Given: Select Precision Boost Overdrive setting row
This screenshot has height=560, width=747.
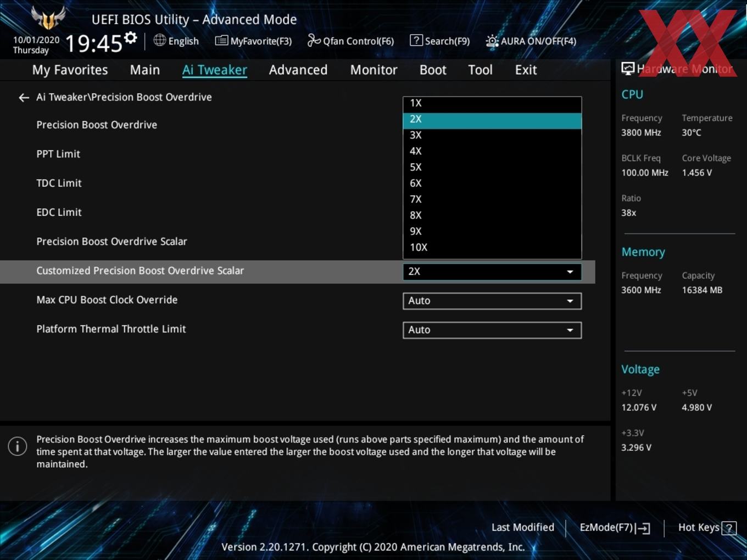Looking at the screenshot, I should point(97,125).
